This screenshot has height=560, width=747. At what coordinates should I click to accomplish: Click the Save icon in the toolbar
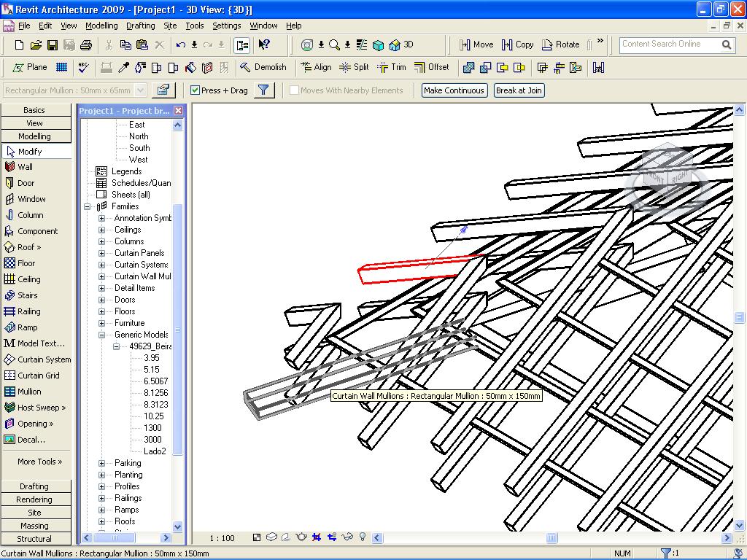point(53,45)
